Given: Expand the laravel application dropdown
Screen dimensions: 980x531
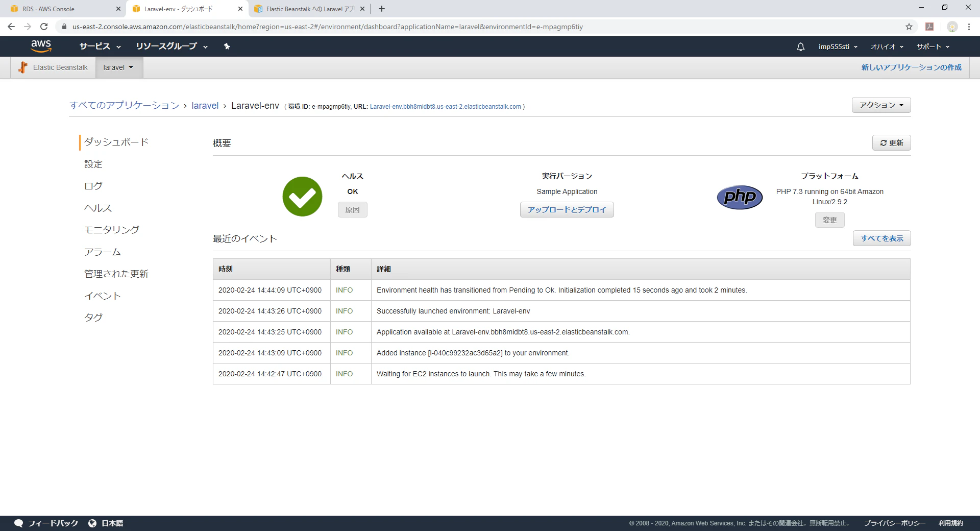Looking at the screenshot, I should [x=119, y=67].
